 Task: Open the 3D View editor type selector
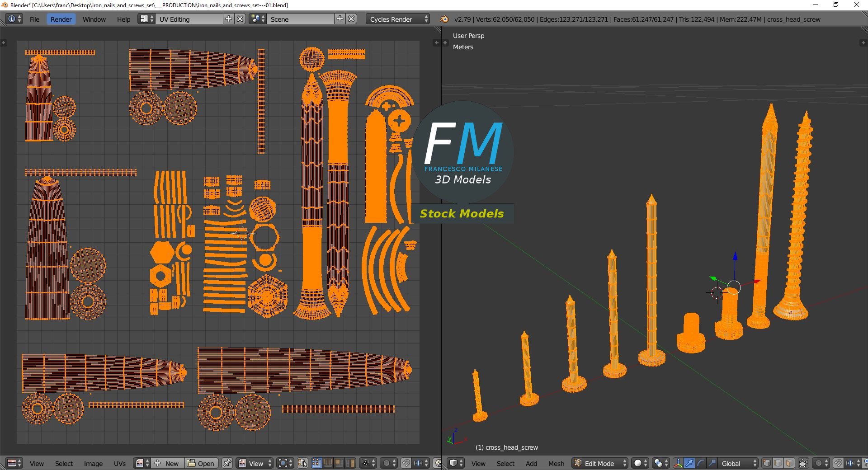[456, 463]
